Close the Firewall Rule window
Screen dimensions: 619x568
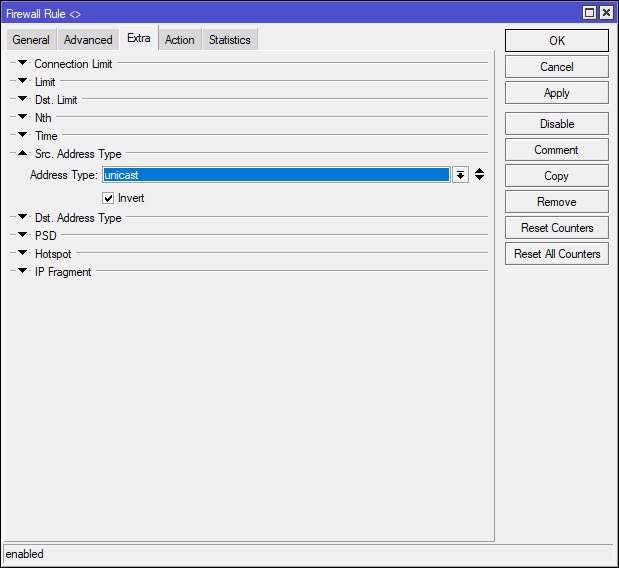coord(606,13)
